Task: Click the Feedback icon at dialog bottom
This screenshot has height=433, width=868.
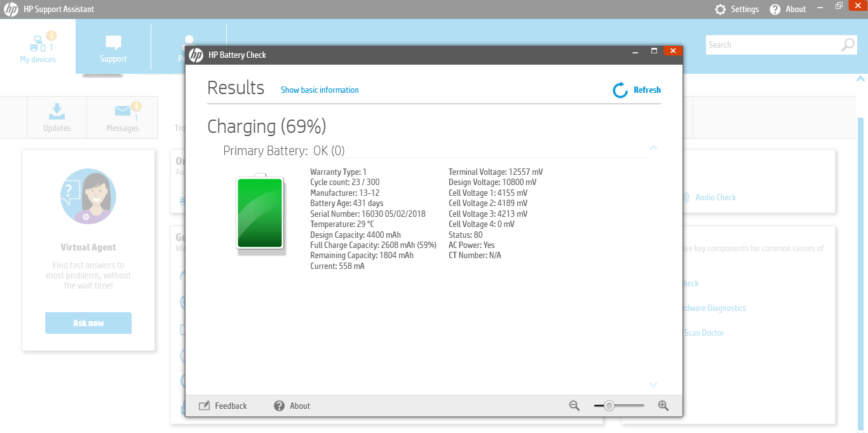Action: pos(205,405)
